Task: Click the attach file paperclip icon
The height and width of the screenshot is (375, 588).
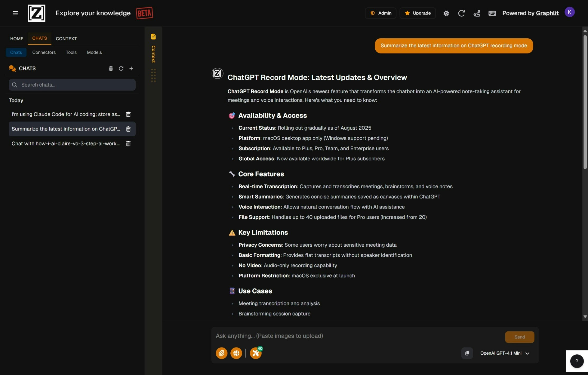Action: point(221,353)
